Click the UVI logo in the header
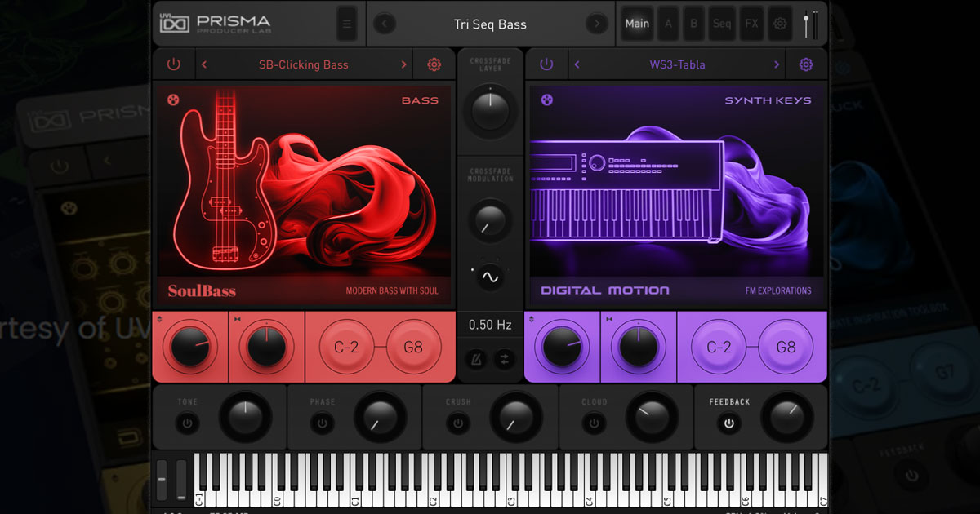This screenshot has height=514, width=980. click(173, 24)
